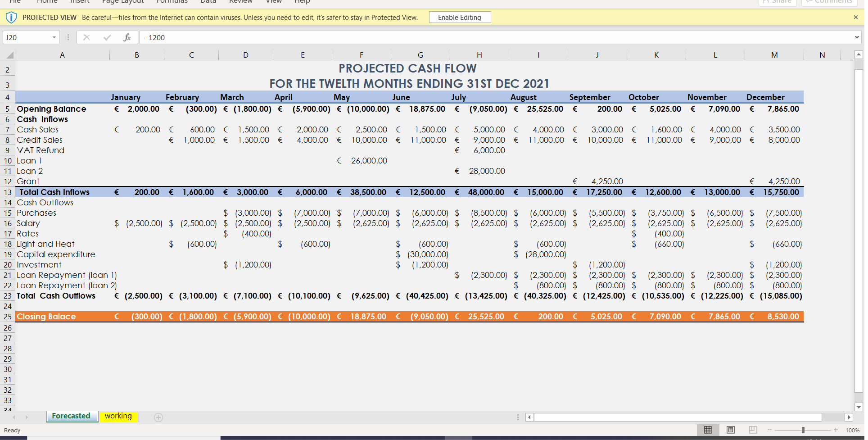The image size is (868, 440).
Task: Click the formula bar Cancel X icon
Action: tap(87, 37)
